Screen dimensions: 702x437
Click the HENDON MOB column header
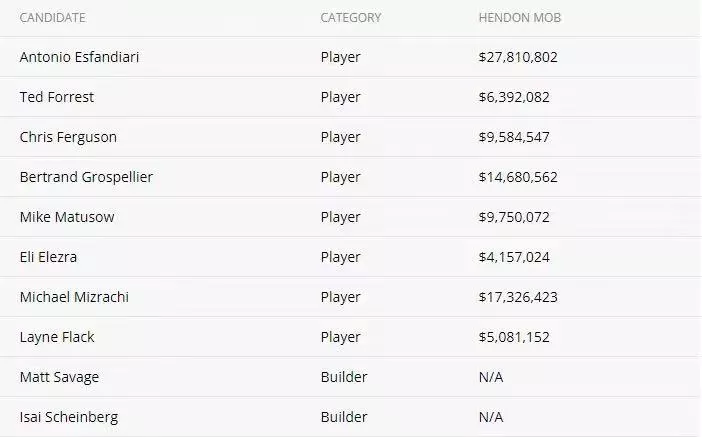pyautogui.click(x=520, y=17)
